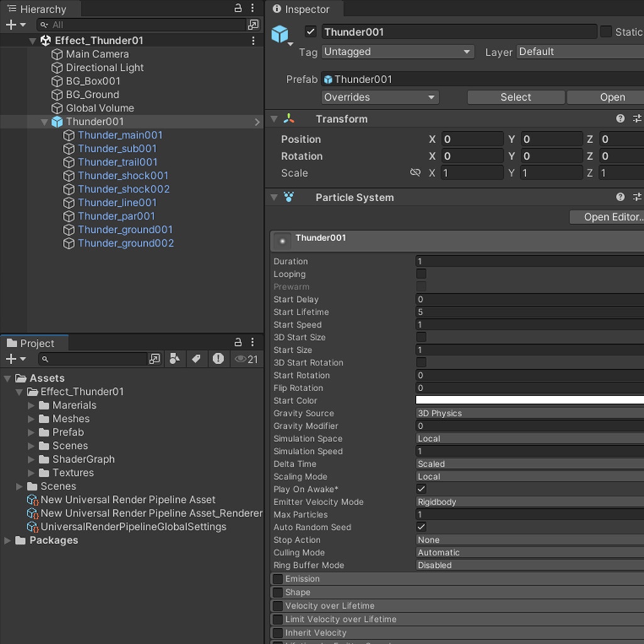Disable Auto Random Seed
Viewport: 644px width, 644px height.
tap(421, 527)
